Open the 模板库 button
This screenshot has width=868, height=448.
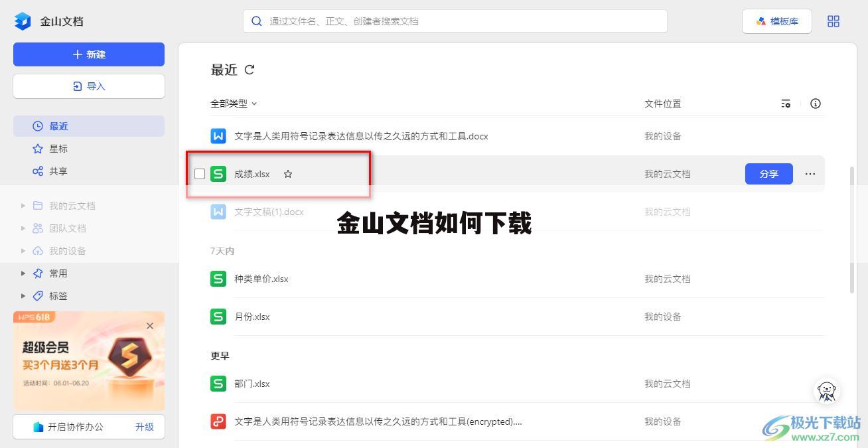[777, 21]
